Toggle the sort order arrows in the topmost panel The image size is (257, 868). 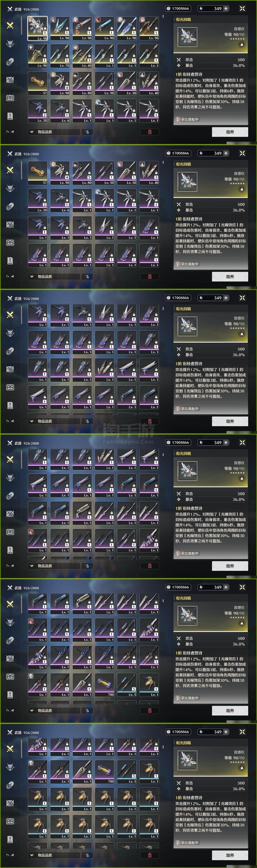point(87,132)
